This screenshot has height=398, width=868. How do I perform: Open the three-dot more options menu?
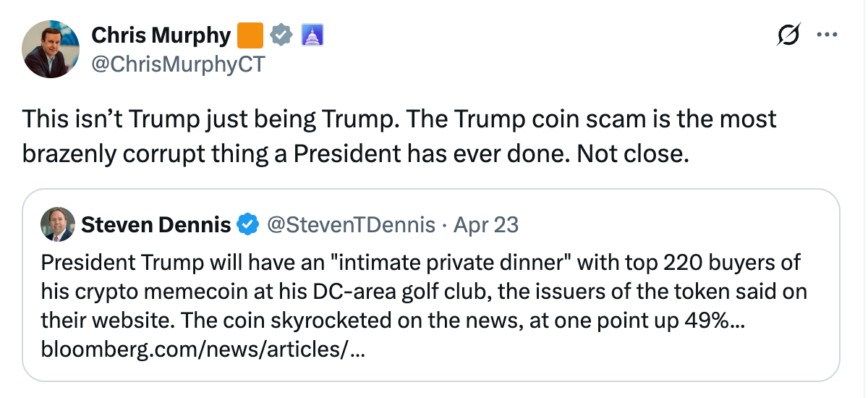tap(826, 35)
